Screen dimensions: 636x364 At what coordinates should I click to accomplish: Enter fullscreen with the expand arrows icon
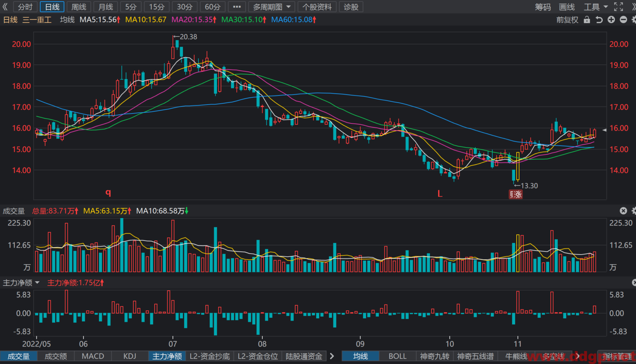(619, 6)
